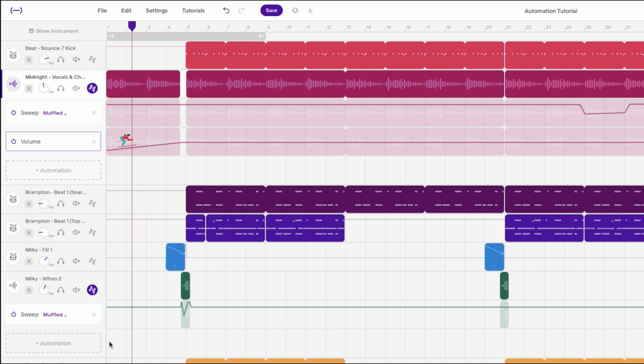
Task: Close the Volume automation lane with its X
Action: 94,141
